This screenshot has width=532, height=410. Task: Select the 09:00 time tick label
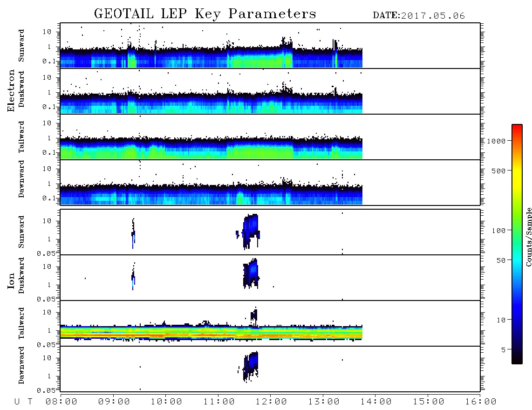click(114, 402)
